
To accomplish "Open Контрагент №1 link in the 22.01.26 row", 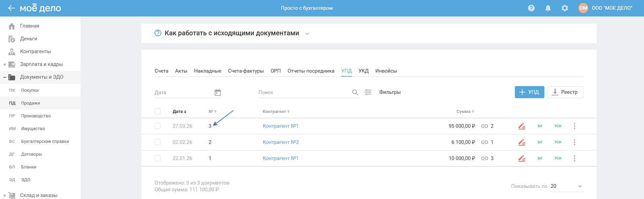I will coord(280,158).
